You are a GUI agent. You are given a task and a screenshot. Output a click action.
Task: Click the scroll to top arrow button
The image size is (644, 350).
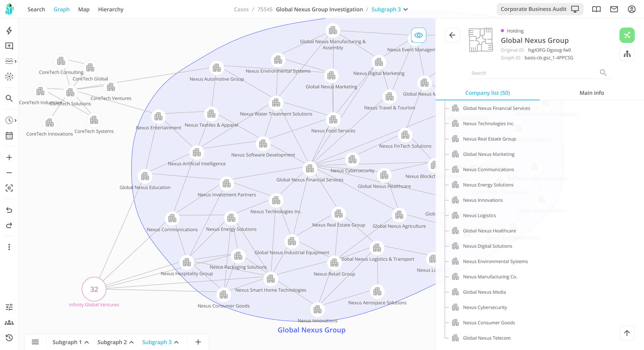pos(627,333)
